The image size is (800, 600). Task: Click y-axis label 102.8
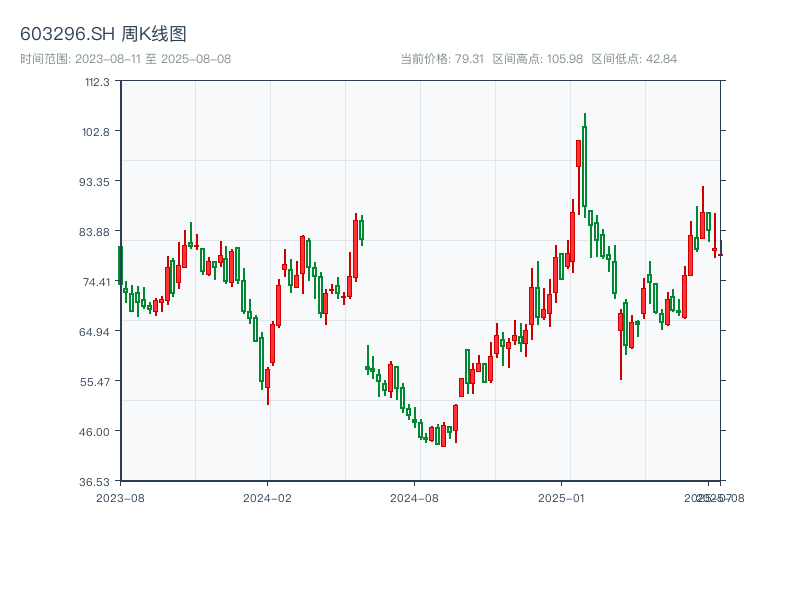96,132
